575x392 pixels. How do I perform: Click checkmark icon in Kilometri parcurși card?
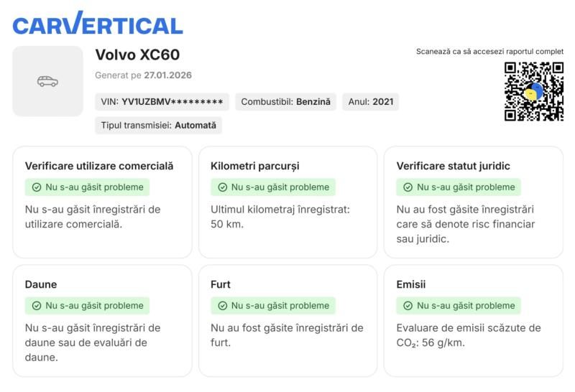[x=222, y=187]
